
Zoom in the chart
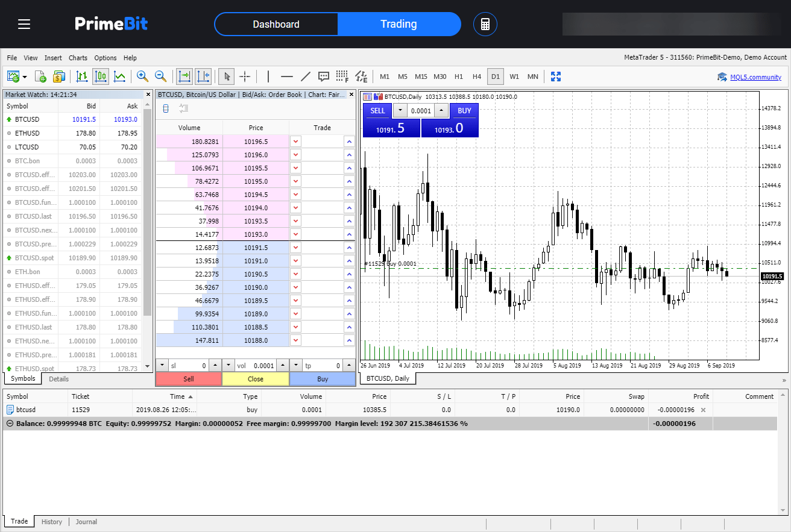[142, 77]
